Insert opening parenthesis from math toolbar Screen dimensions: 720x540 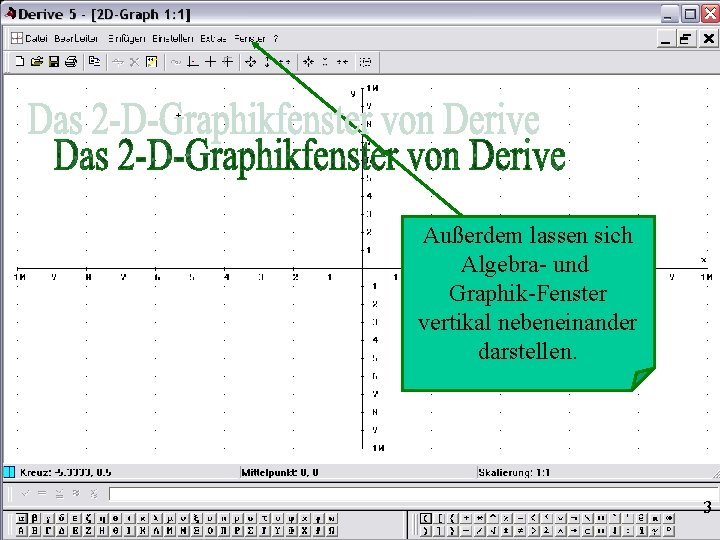click(x=426, y=518)
